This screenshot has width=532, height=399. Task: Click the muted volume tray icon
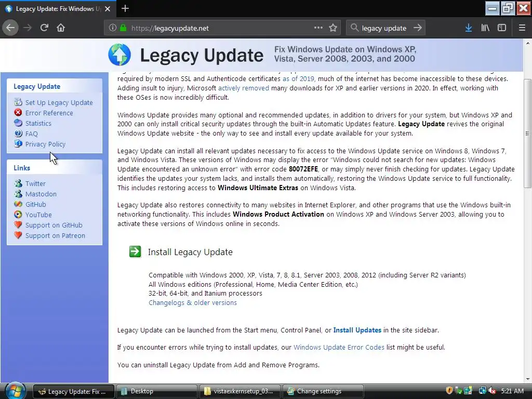click(x=491, y=391)
